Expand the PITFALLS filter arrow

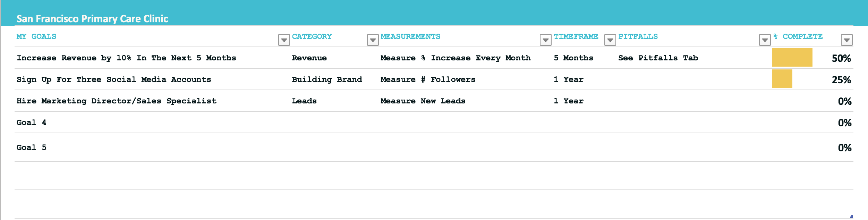[765, 40]
